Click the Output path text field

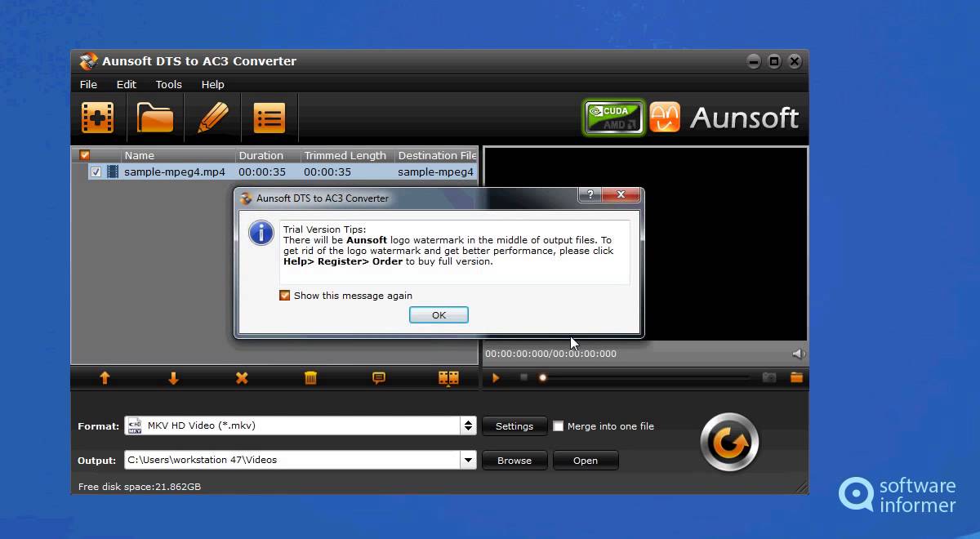292,460
